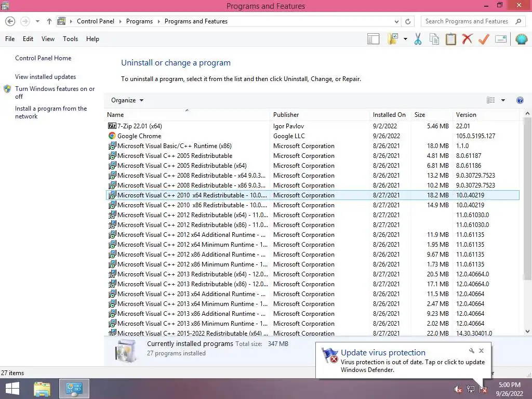Sort by Installed On column header
This screenshot has width=532, height=399.
pyautogui.click(x=390, y=115)
